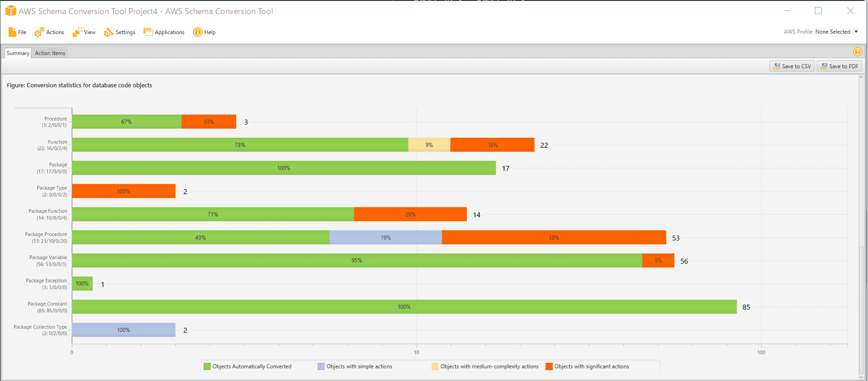
Task: Click the 'Package Function (14: 10/0/0/4)' label
Action: click(x=48, y=215)
